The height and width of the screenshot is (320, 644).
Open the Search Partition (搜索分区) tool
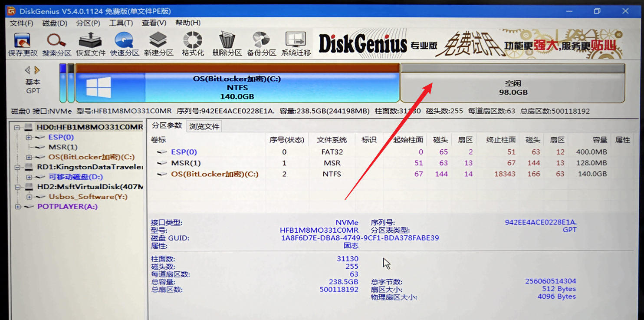pyautogui.click(x=56, y=45)
